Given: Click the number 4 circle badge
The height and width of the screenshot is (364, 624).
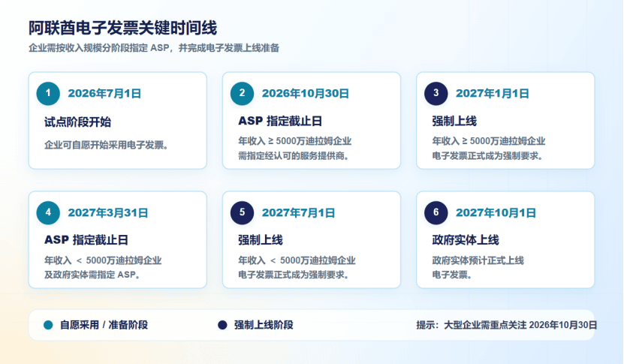Looking at the screenshot, I should (x=48, y=212).
